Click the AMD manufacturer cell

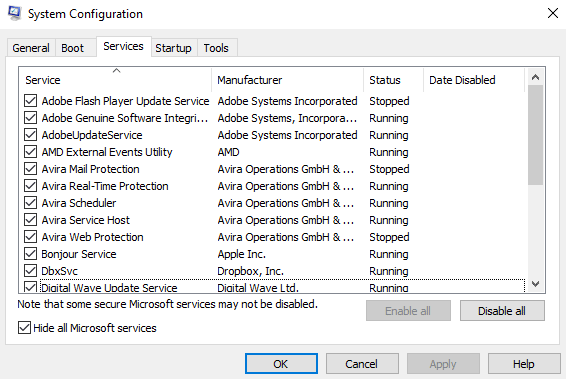click(x=228, y=152)
